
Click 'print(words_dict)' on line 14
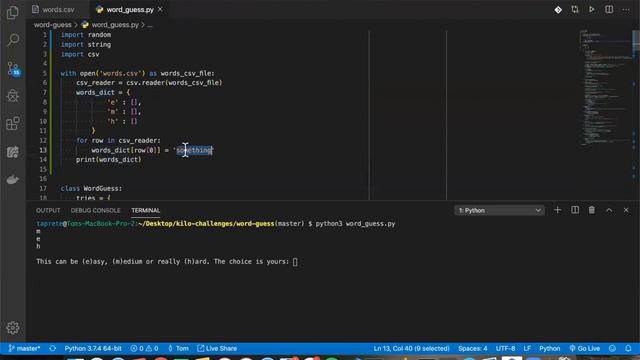coord(109,160)
